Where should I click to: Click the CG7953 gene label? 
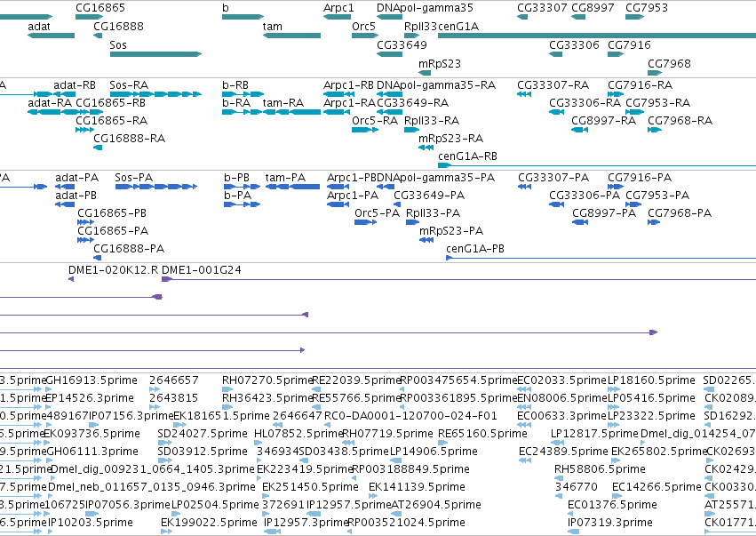pyautogui.click(x=647, y=8)
